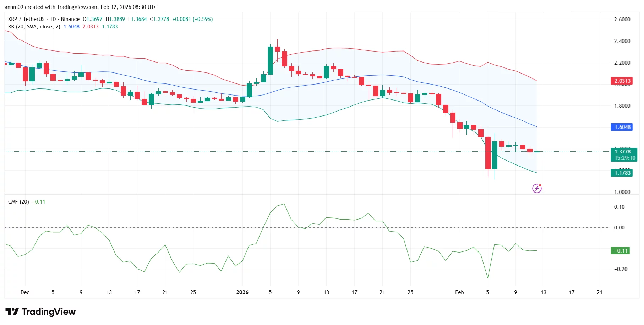Viewport: 644px width, 325px height.
Task: Click the red upper band price label 2.0313
Action: click(622, 81)
